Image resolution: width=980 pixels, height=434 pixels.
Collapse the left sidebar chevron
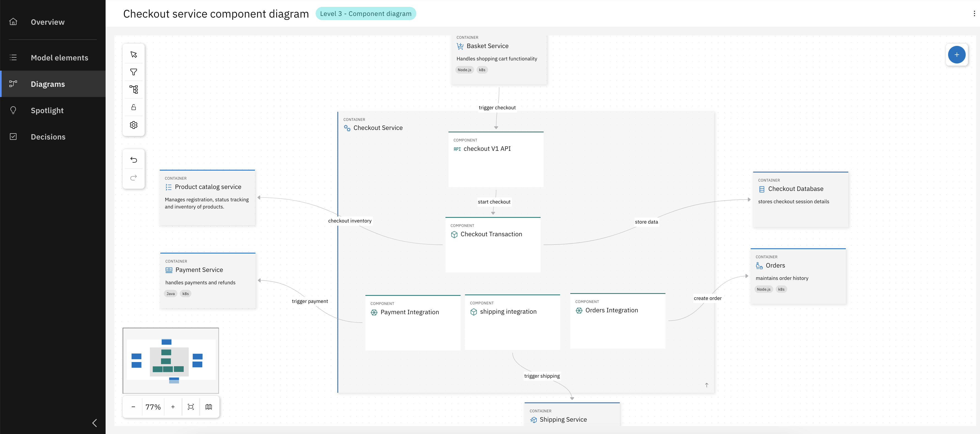point(95,422)
